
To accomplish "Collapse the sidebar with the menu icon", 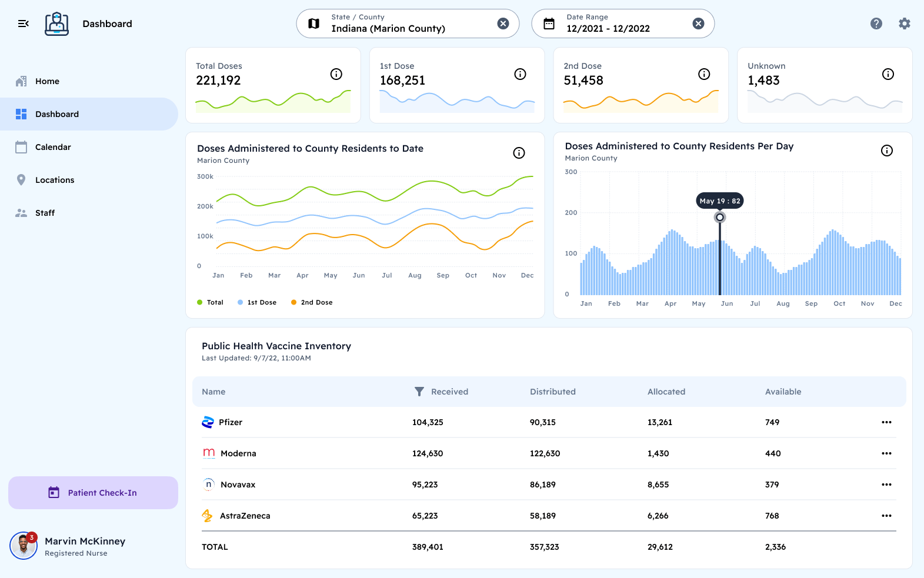I will click(24, 24).
